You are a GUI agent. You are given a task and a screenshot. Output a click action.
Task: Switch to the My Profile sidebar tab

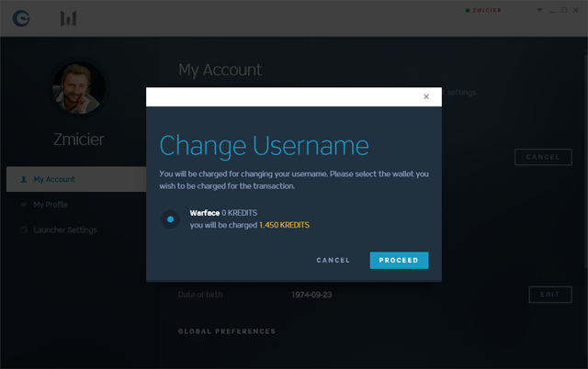(51, 205)
